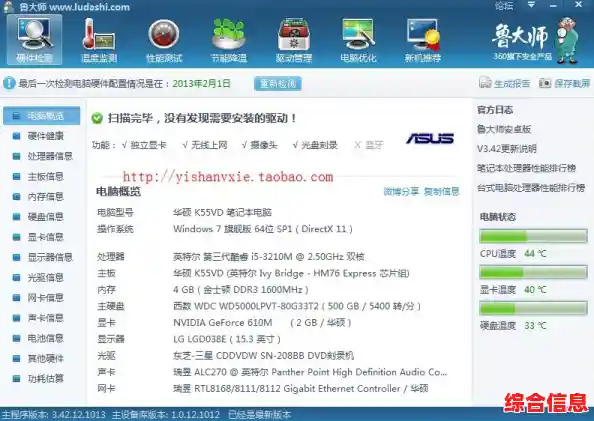This screenshot has width=594, height=421.
Task: Click the ASUS brand logo
Action: [x=430, y=139]
